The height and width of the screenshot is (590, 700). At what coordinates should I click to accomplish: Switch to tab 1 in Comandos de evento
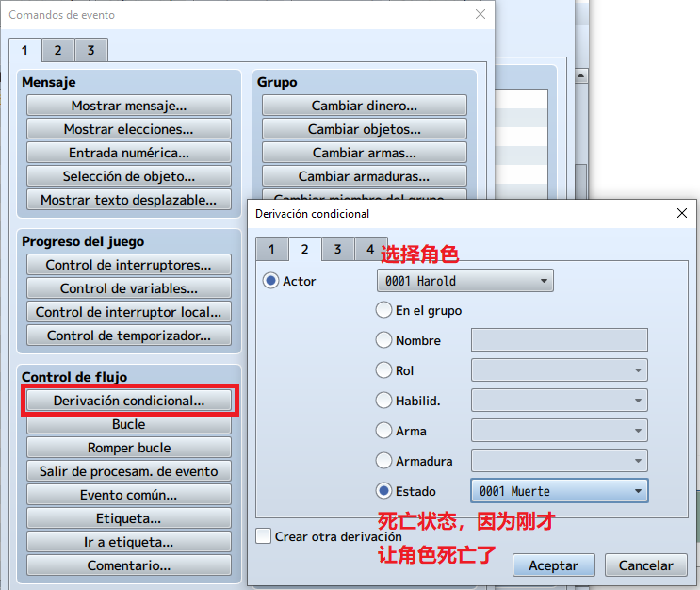pyautogui.click(x=25, y=50)
